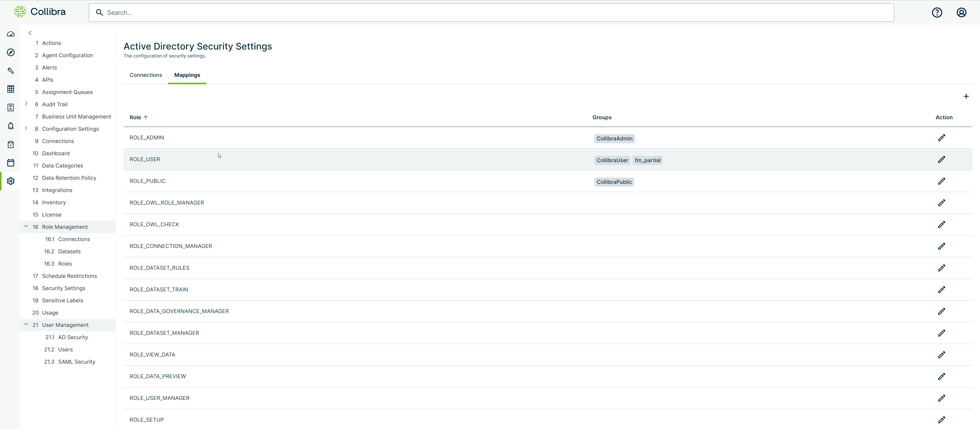The image size is (980, 429).
Task: Edit the ROLE_PUBLIC mapping with pencil icon
Action: pyautogui.click(x=941, y=181)
